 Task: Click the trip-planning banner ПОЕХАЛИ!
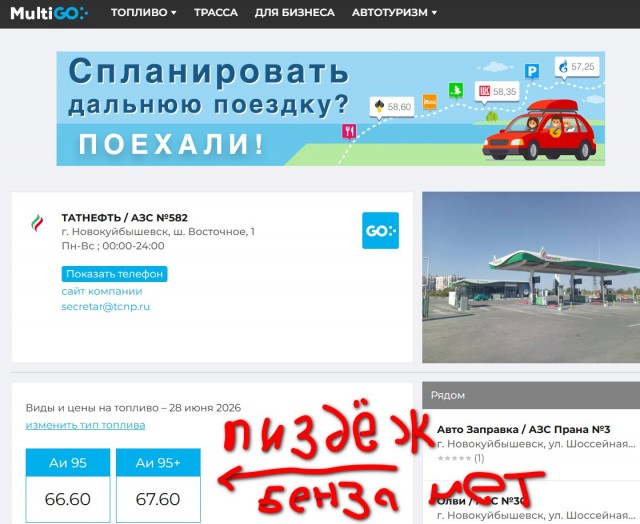(331, 109)
